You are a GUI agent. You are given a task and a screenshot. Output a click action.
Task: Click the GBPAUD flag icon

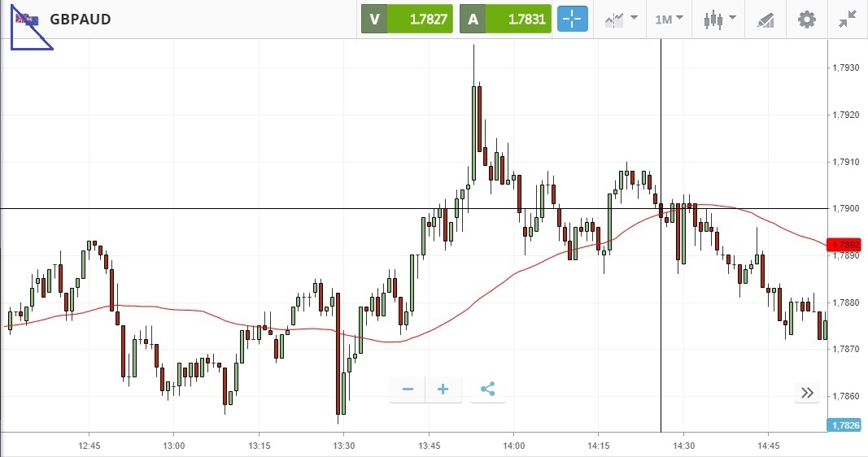(27, 19)
